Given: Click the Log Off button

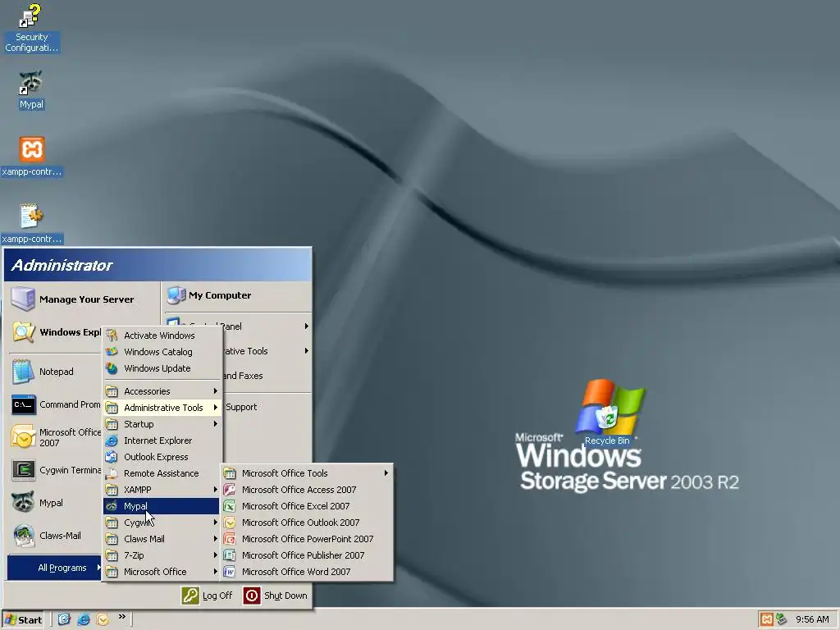Looking at the screenshot, I should click(x=208, y=596).
